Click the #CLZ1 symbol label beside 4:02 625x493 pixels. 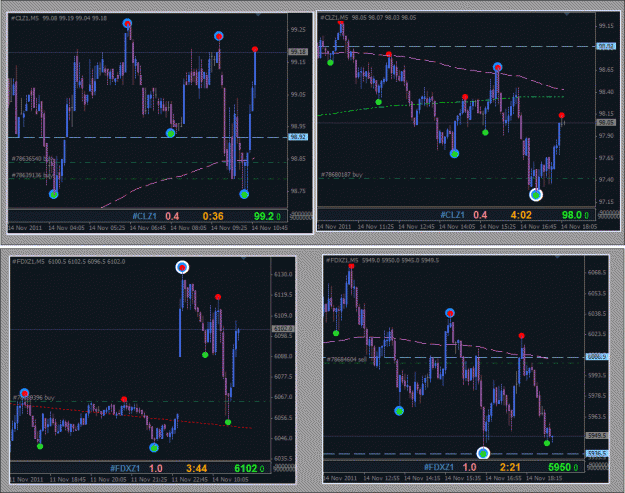[x=452, y=215]
